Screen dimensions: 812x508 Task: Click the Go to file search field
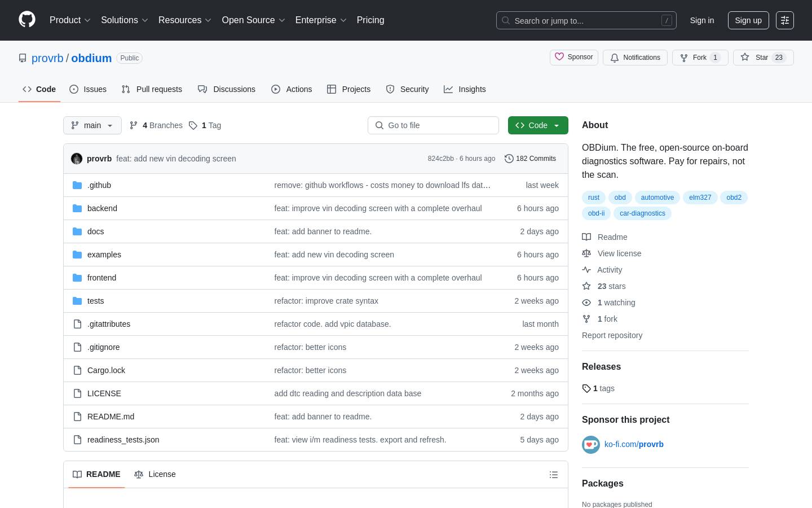point(433,125)
